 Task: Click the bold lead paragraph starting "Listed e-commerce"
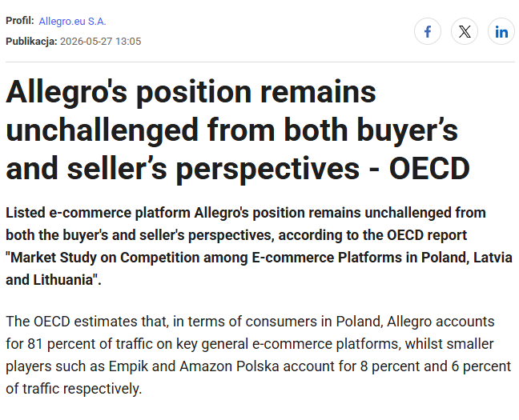point(259,246)
